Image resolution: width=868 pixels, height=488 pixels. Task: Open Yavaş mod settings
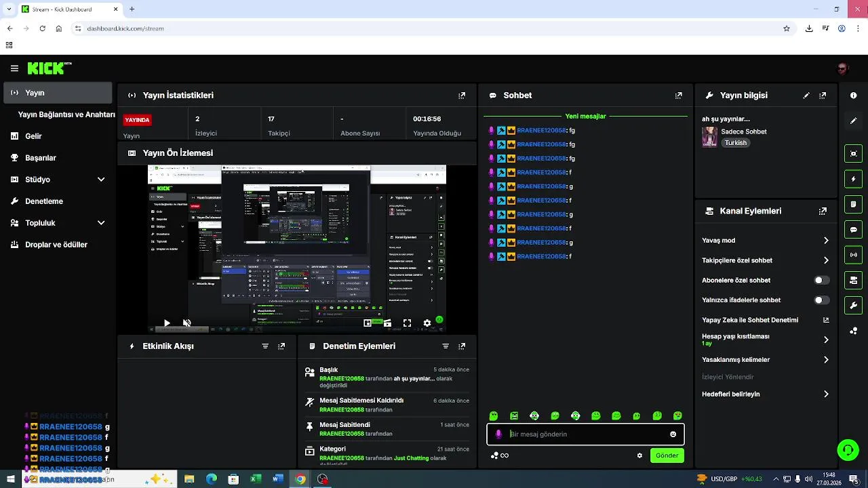766,241
